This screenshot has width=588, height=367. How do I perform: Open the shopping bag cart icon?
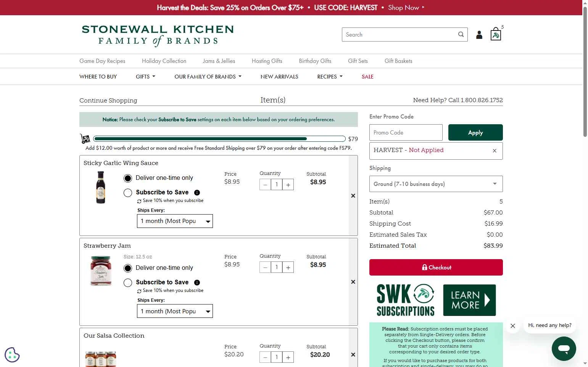(496, 34)
